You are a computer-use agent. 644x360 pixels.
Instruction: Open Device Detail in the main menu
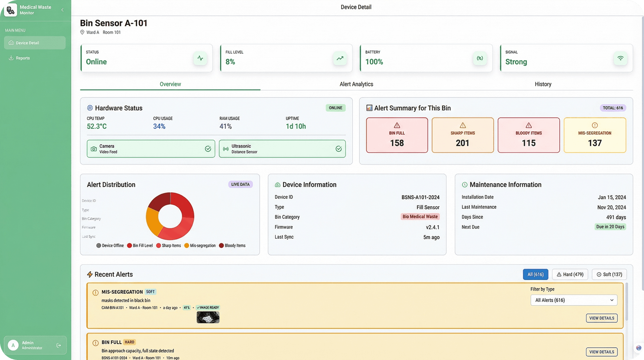[35, 43]
